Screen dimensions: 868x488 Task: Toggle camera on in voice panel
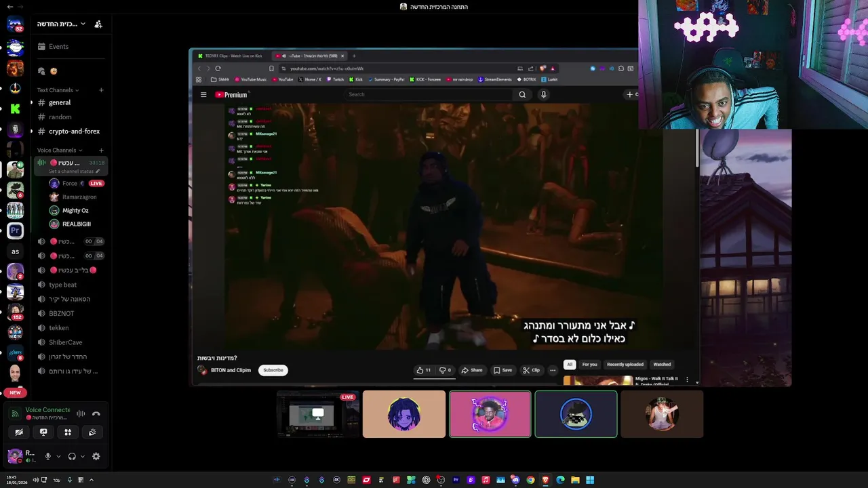tap(19, 432)
